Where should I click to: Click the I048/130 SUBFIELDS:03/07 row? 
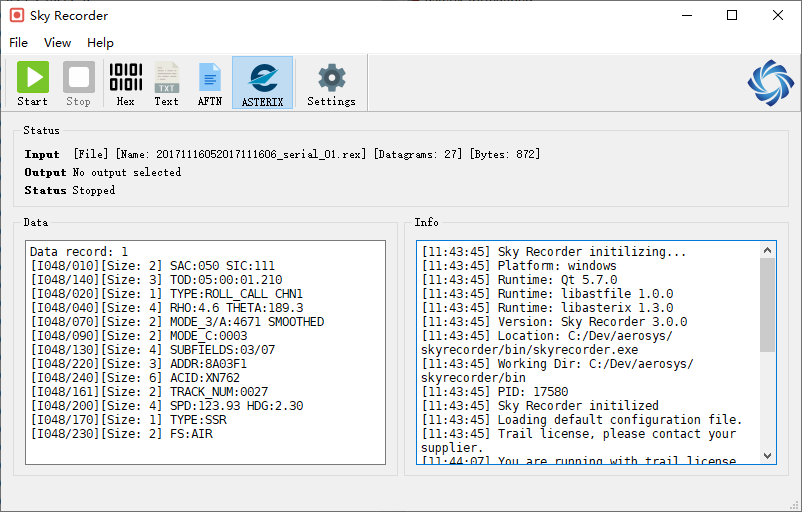coord(152,350)
